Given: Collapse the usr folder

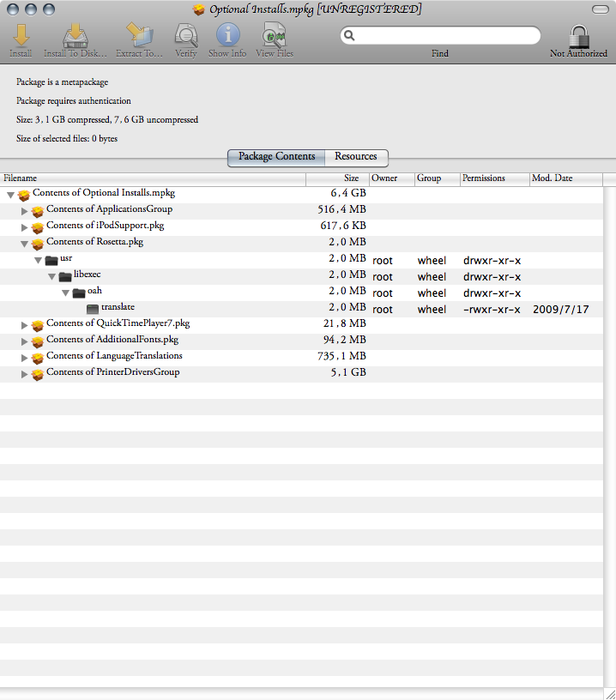Looking at the screenshot, I should 39,260.
